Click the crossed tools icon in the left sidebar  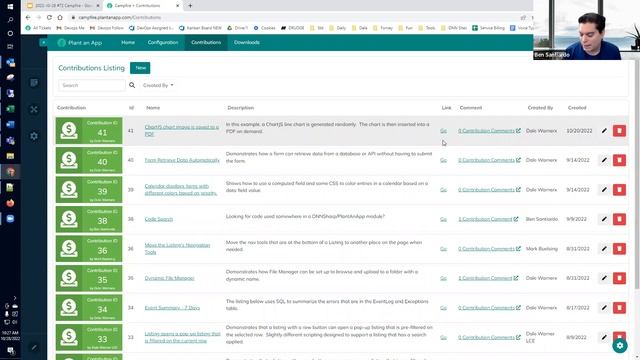[34, 109]
